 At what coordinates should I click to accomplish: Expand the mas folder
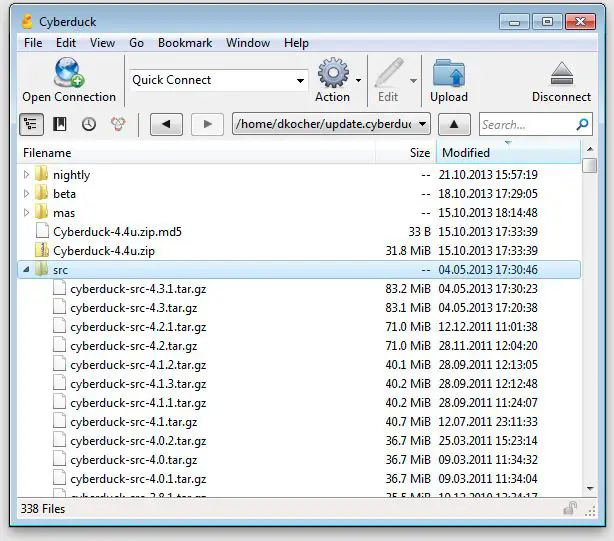tap(26, 213)
